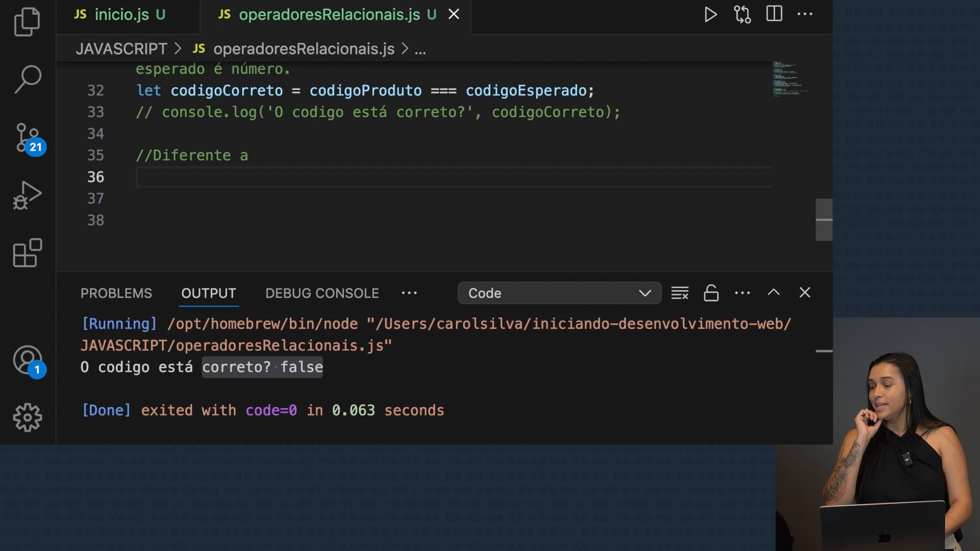The height and width of the screenshot is (551, 980).
Task: Toggle the output scroll lock icon
Action: coord(711,293)
